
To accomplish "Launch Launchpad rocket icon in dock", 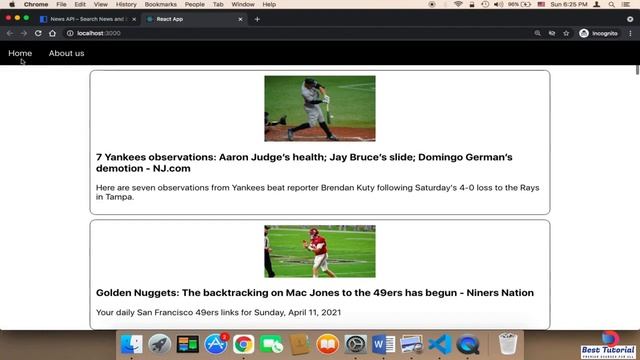I will (160, 344).
